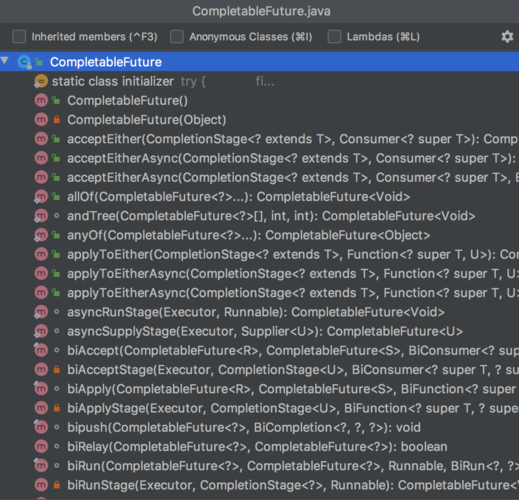
Task: Select the biRelay method returning boolean
Action: point(259,447)
